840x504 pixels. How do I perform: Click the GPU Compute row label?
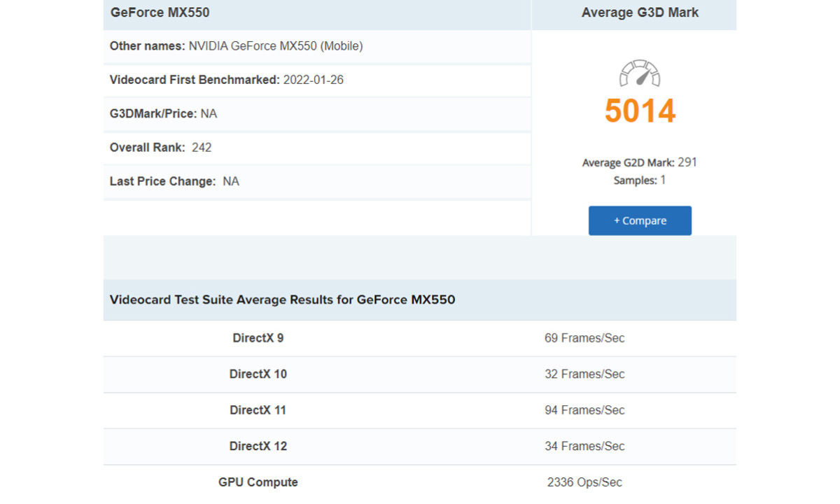(258, 482)
